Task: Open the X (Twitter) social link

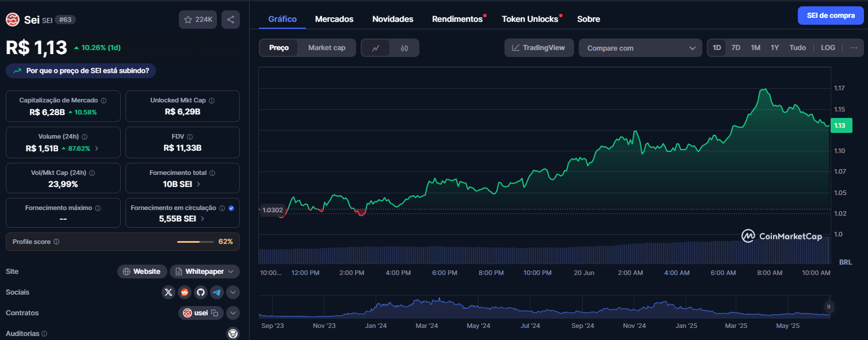Action: pyautogui.click(x=169, y=292)
